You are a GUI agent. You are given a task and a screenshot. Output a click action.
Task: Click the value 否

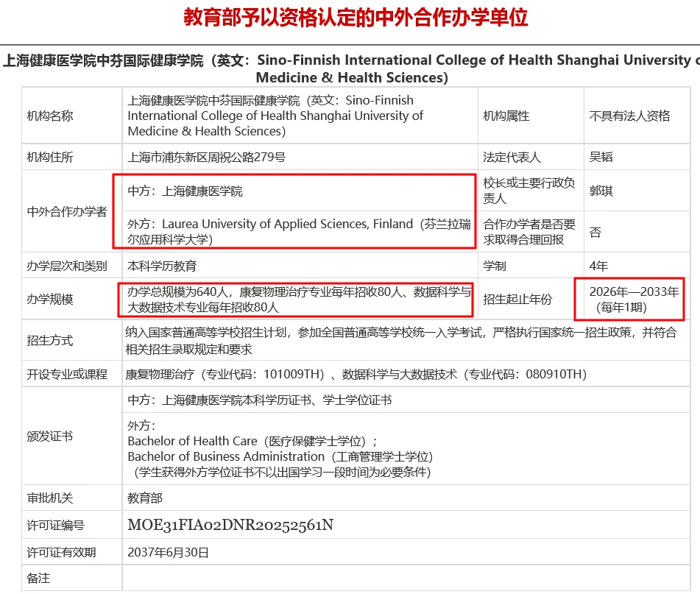595,232
